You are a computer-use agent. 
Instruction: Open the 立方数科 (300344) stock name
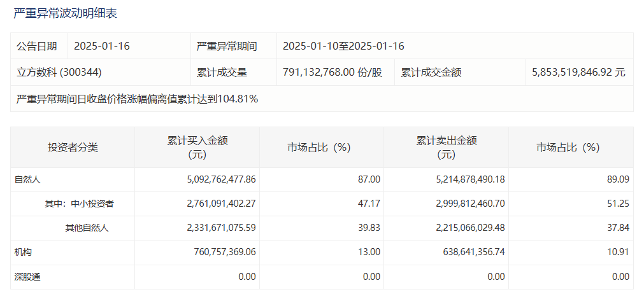pos(59,73)
